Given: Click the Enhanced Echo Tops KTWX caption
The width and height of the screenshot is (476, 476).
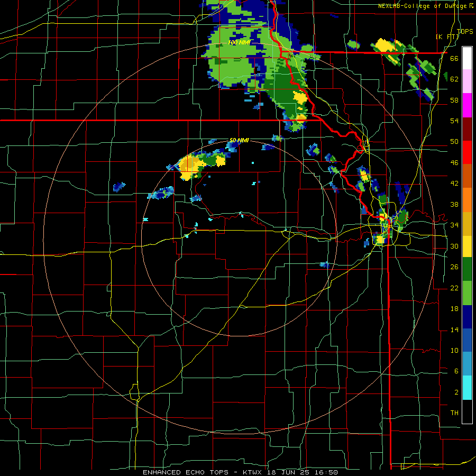Looking at the screenshot, I should 240,472.
